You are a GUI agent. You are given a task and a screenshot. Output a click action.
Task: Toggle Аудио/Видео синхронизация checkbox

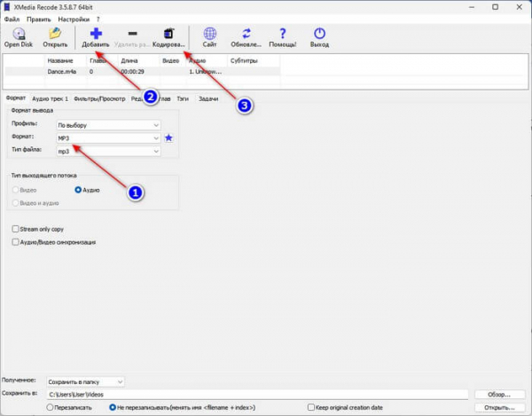[x=15, y=242]
